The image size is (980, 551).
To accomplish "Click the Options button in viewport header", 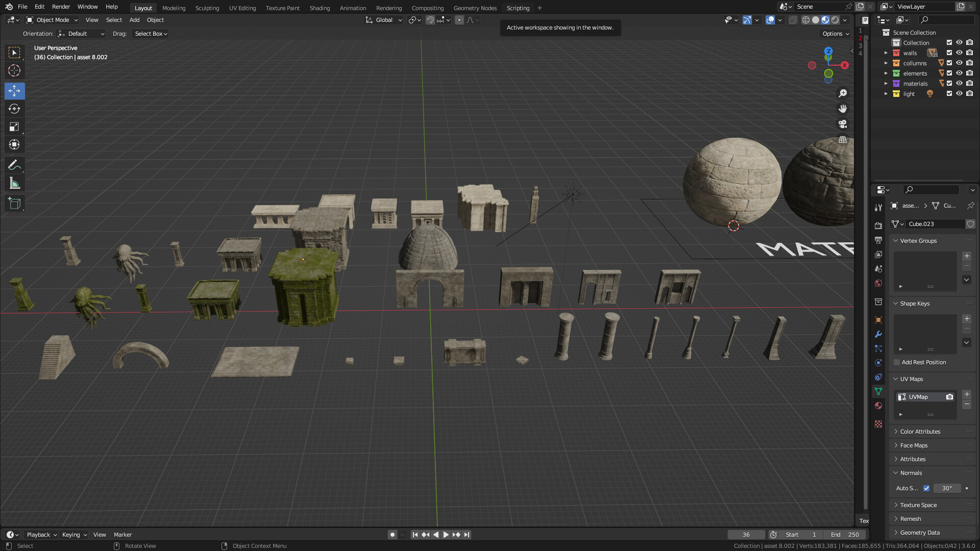I will (x=836, y=34).
